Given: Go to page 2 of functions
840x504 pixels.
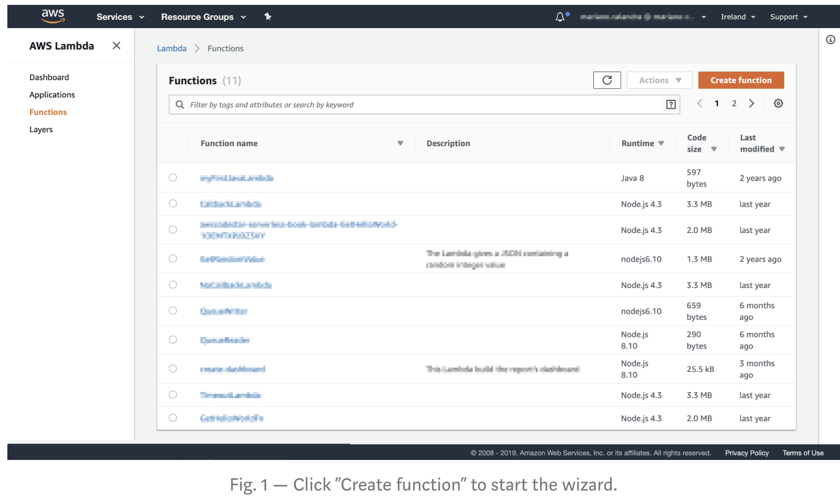Looking at the screenshot, I should pos(734,103).
